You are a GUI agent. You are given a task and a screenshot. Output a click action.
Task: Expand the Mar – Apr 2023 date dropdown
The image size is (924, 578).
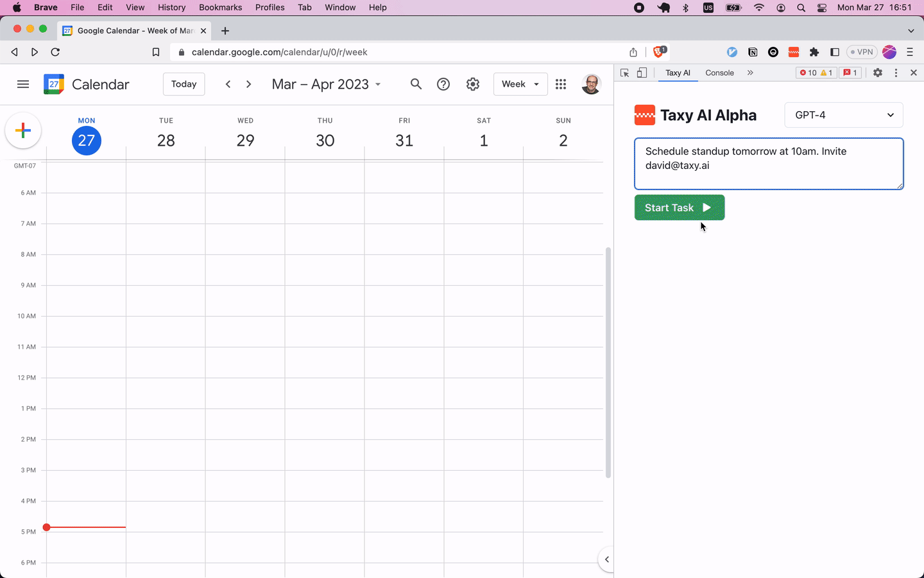point(379,84)
